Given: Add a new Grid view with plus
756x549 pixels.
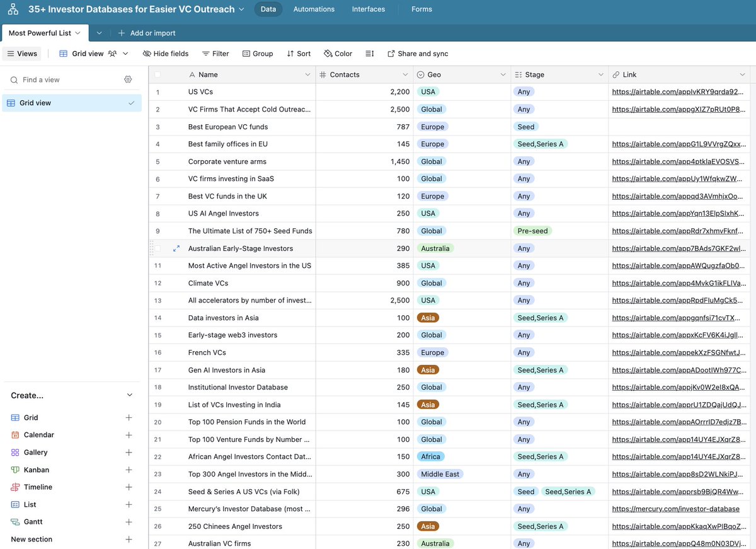Looking at the screenshot, I should [x=129, y=417].
